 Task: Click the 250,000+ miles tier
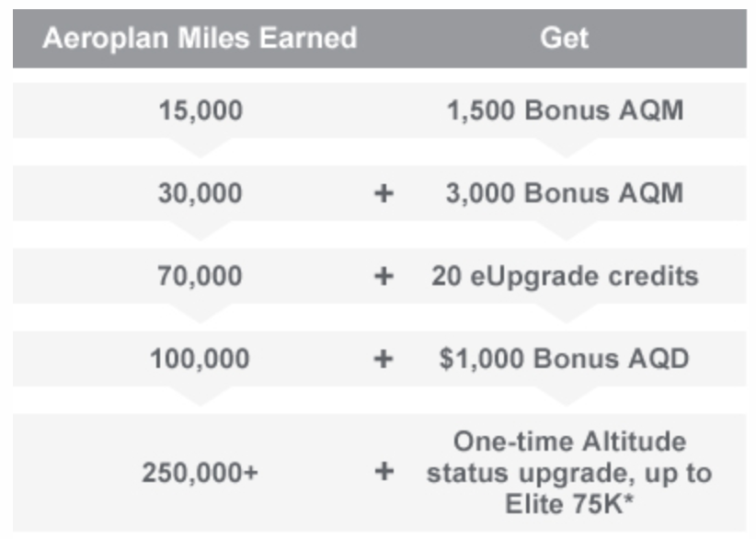point(200,473)
